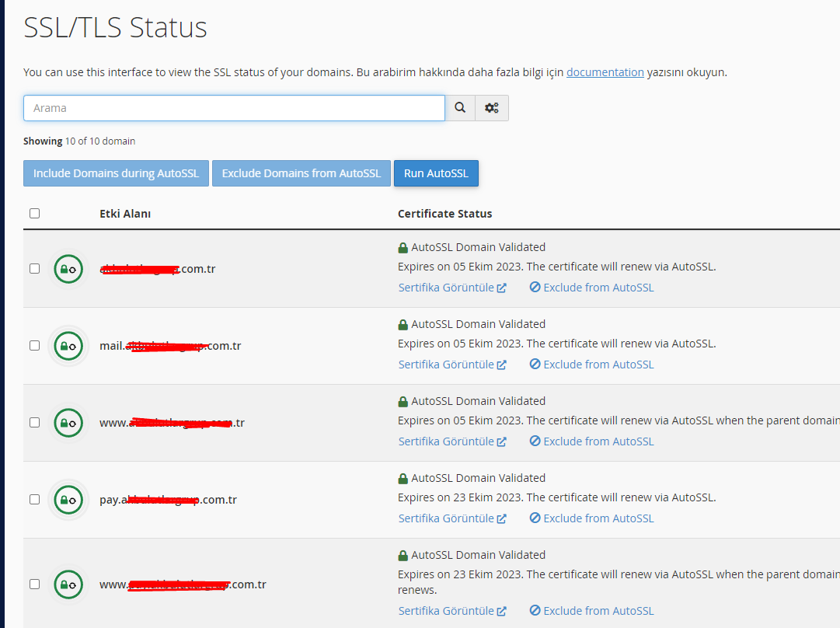Click the status icon in the www. row ending in .tr expiring 05 Ekim

pyautogui.click(x=68, y=423)
